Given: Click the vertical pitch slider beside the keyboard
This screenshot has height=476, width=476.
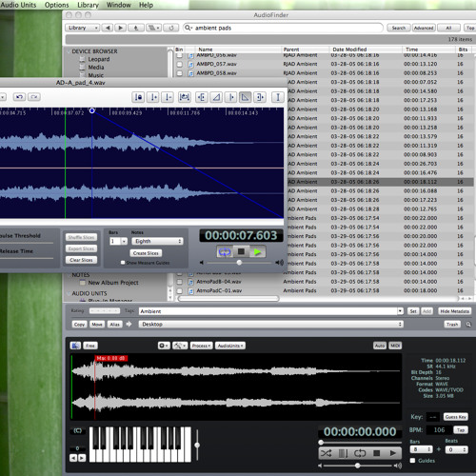Looking at the screenshot, I should [197, 445].
